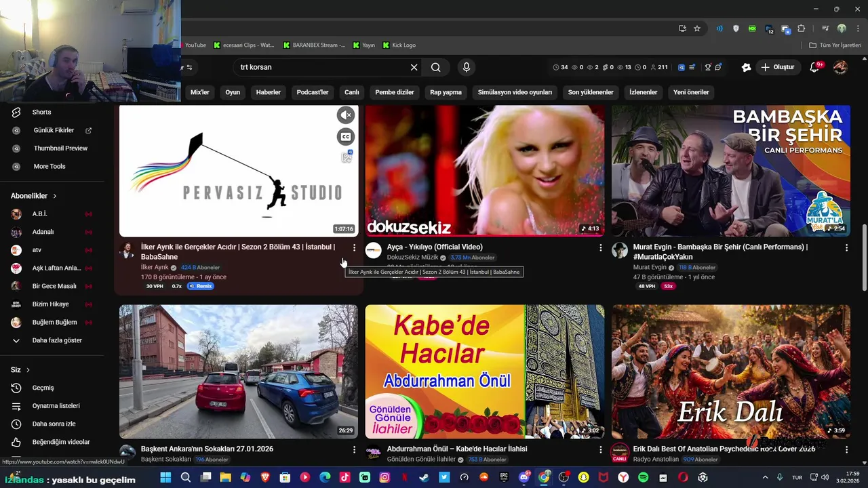Expand the Siz section chevron
This screenshot has width=868, height=488.
pyautogui.click(x=28, y=370)
